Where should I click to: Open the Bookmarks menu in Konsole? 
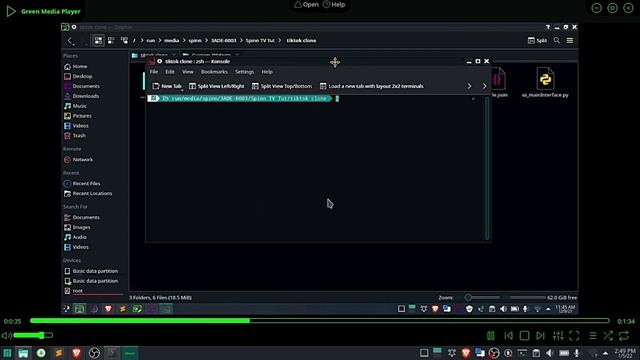click(x=214, y=72)
